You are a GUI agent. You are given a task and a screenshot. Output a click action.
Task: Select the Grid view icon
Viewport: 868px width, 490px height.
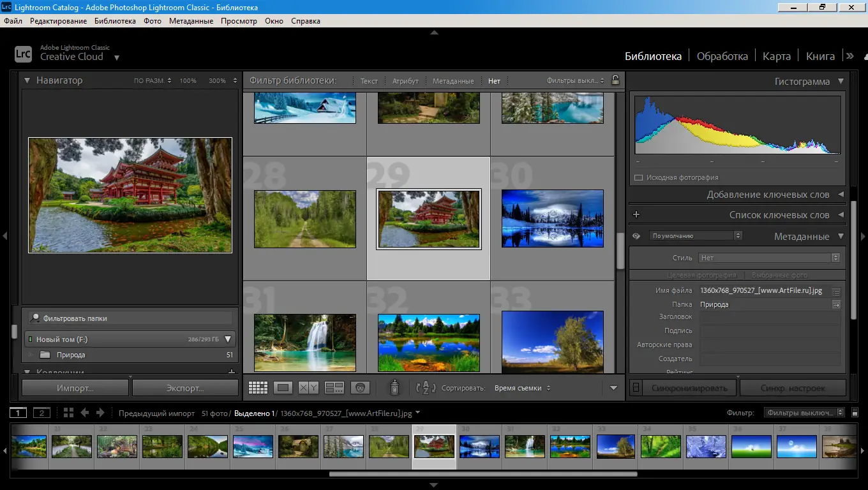point(258,387)
